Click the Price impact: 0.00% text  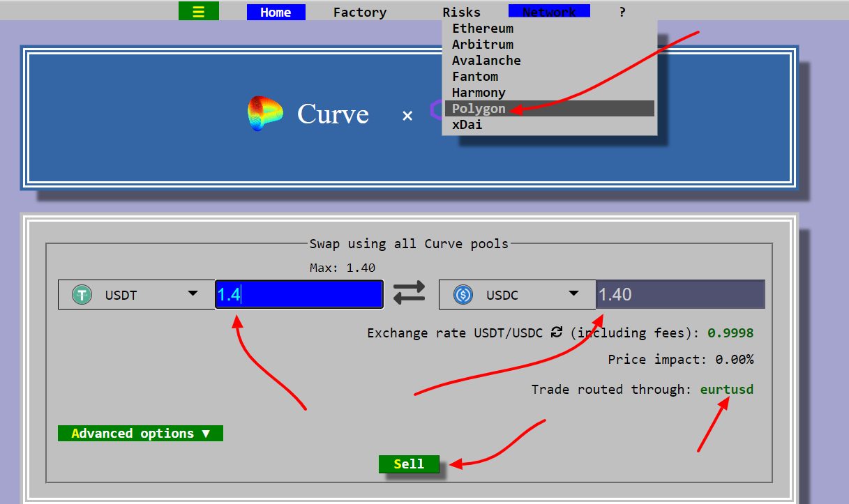tap(681, 360)
